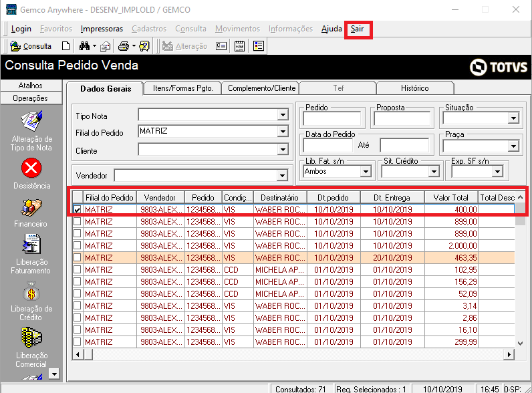The image size is (532, 393).
Task: Click the Sair menu item
Action: point(358,29)
